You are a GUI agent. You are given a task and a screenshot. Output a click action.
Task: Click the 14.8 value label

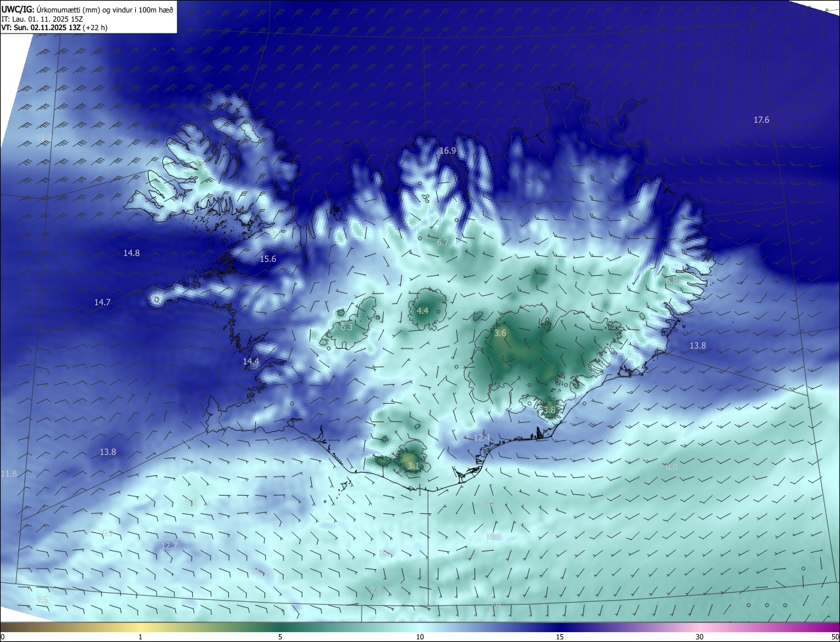click(x=131, y=253)
